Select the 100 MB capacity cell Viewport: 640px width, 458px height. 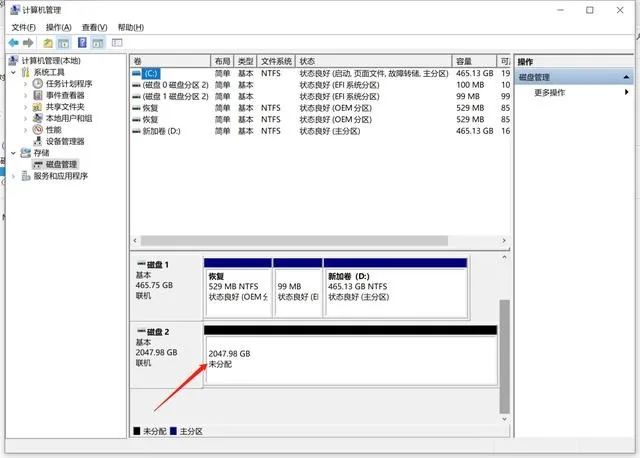[470, 85]
